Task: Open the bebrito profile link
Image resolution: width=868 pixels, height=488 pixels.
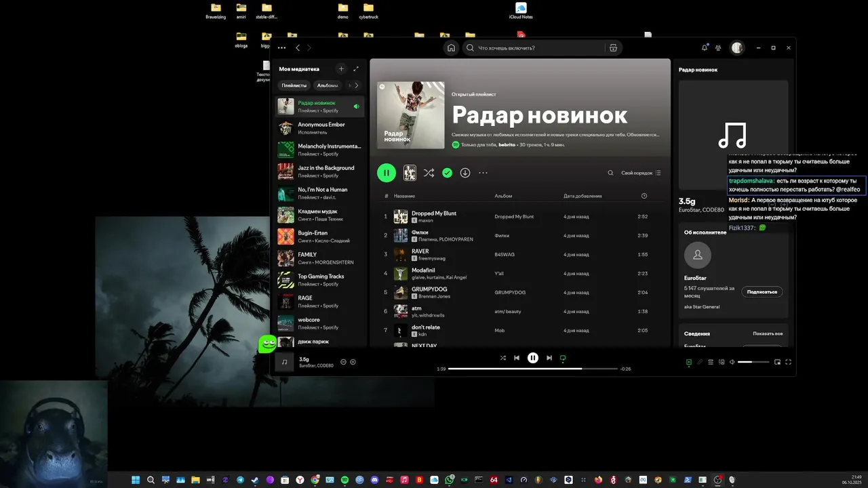Action: click(507, 144)
